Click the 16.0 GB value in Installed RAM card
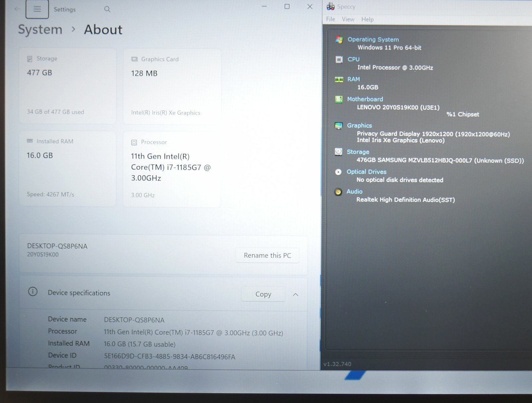 (x=40, y=155)
